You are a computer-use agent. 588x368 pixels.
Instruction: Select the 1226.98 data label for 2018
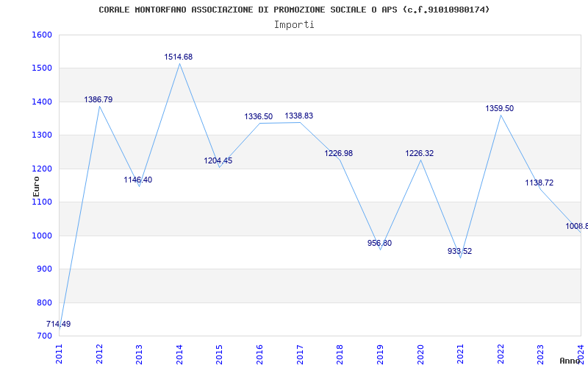338,153
